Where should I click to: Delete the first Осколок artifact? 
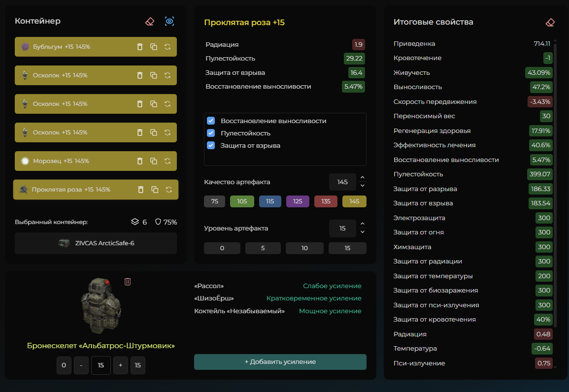click(140, 75)
